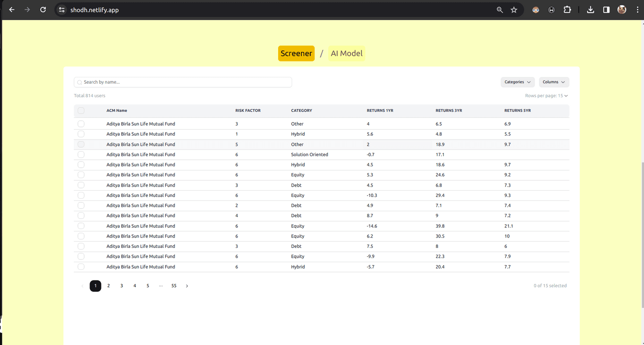
Task: Click the RETURNS 5YR column header
Action: 517,111
